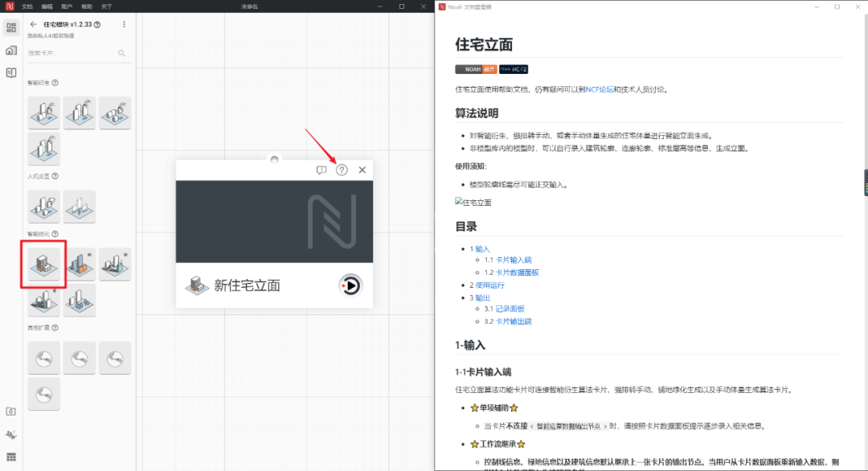Screen dimensions: 868x471
Task: Click help icon beside 其他扩展 heading
Action: point(55,328)
